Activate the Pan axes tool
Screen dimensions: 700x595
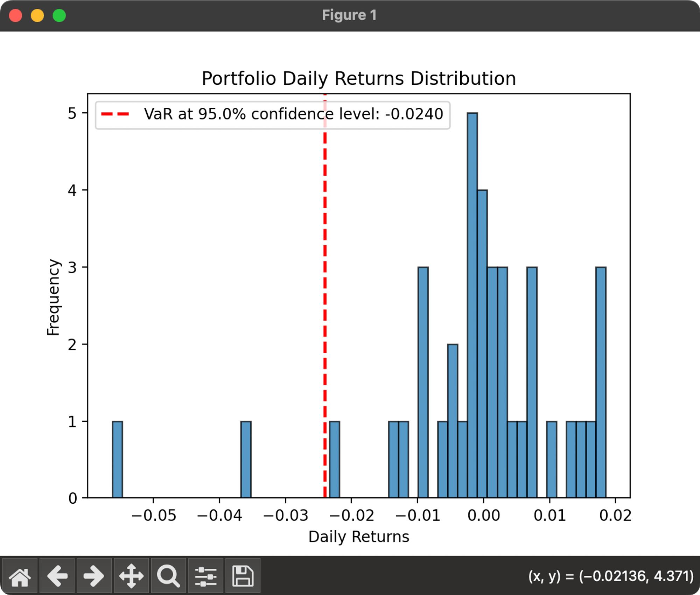pos(131,576)
